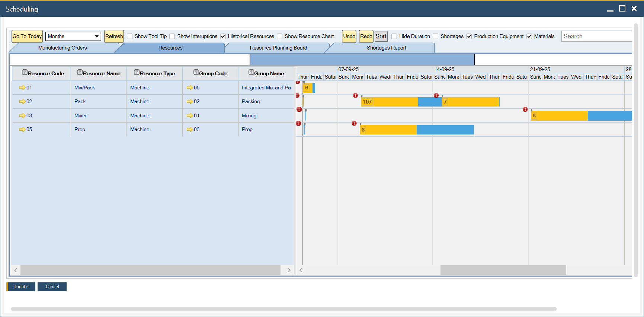644x317 pixels.
Task: Click the Gantt chart scroll left arrow
Action: click(301, 270)
